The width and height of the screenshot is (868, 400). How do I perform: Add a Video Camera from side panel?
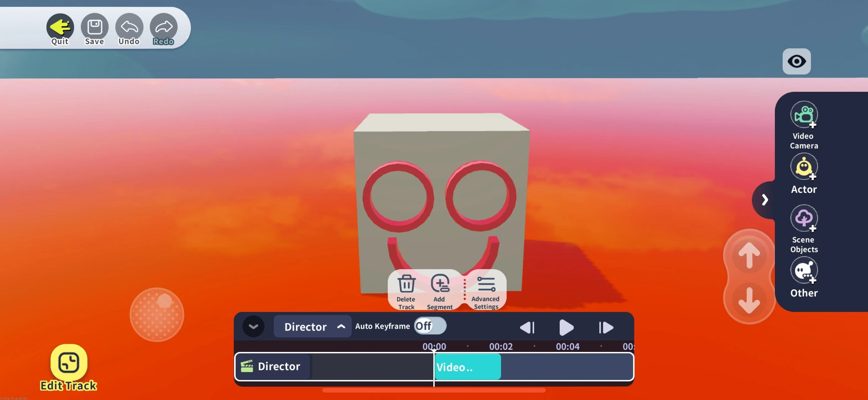tap(804, 115)
